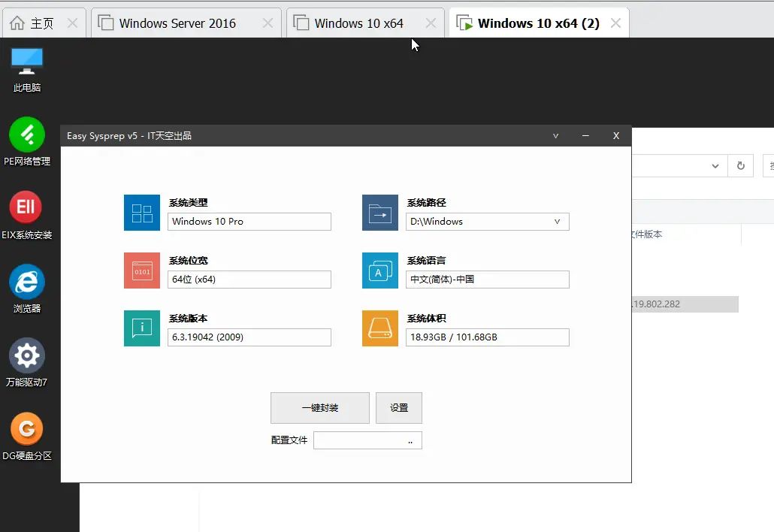The image size is (774, 532).
Task: Click the 系统版本 label
Action: pyautogui.click(x=188, y=319)
